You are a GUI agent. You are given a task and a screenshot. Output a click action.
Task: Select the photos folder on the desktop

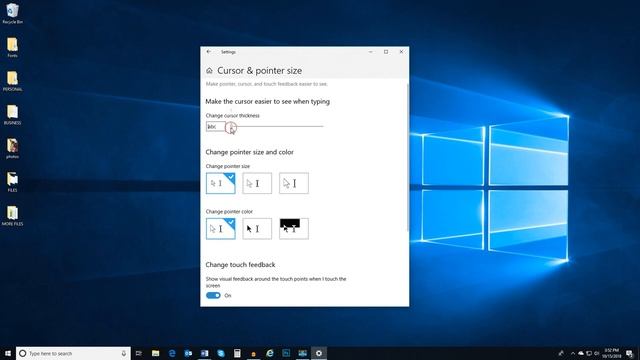coord(12,148)
